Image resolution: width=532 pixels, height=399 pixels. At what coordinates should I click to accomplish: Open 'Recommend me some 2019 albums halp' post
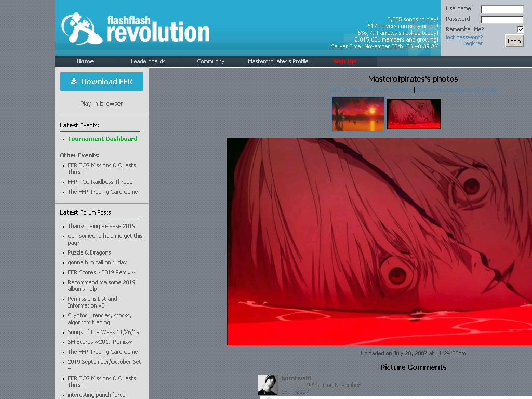pyautogui.click(x=101, y=285)
